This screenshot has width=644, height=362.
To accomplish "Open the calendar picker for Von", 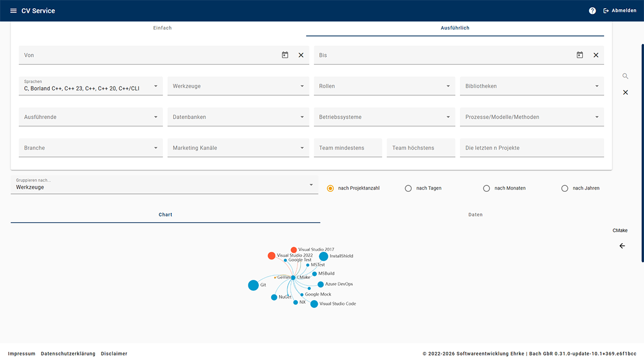I will tap(285, 55).
